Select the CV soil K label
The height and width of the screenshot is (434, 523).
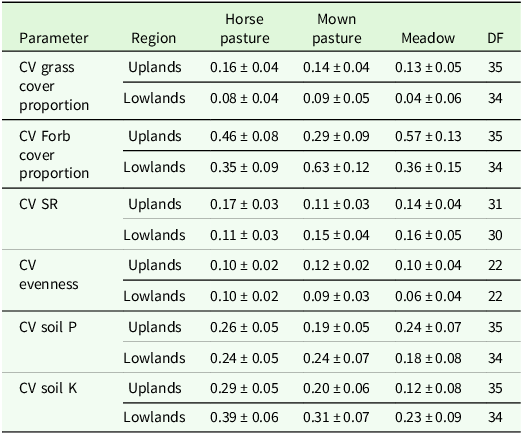(48, 388)
